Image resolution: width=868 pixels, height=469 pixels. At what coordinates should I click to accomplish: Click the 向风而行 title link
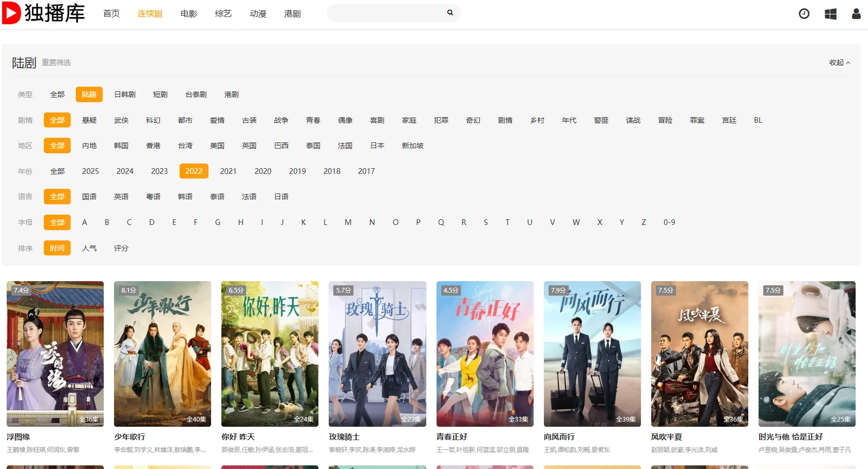click(559, 437)
